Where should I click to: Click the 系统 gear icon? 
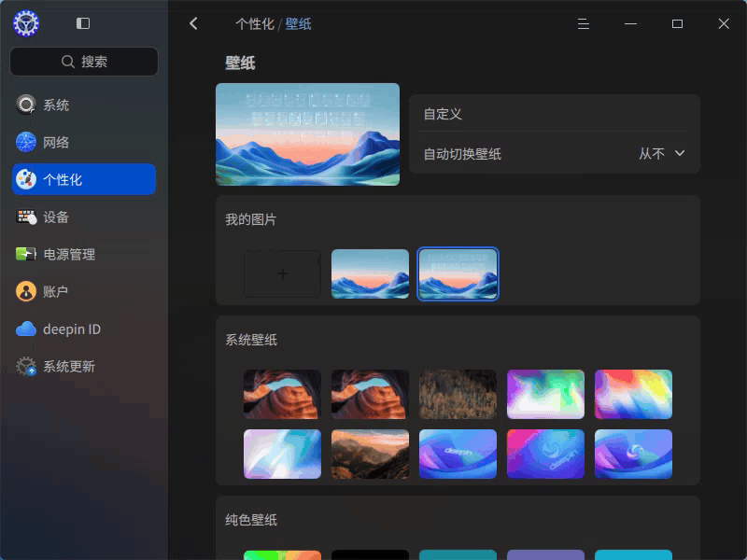[x=26, y=105]
